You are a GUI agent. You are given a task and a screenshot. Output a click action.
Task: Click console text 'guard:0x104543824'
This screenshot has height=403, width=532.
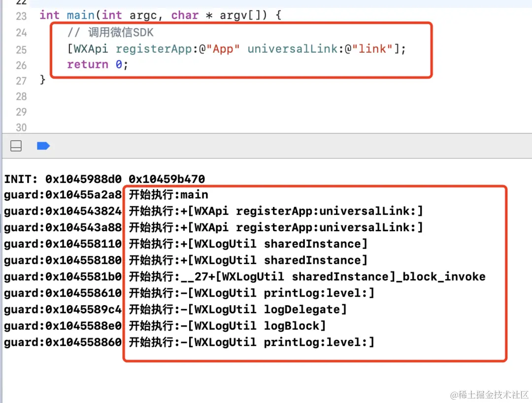click(x=63, y=211)
